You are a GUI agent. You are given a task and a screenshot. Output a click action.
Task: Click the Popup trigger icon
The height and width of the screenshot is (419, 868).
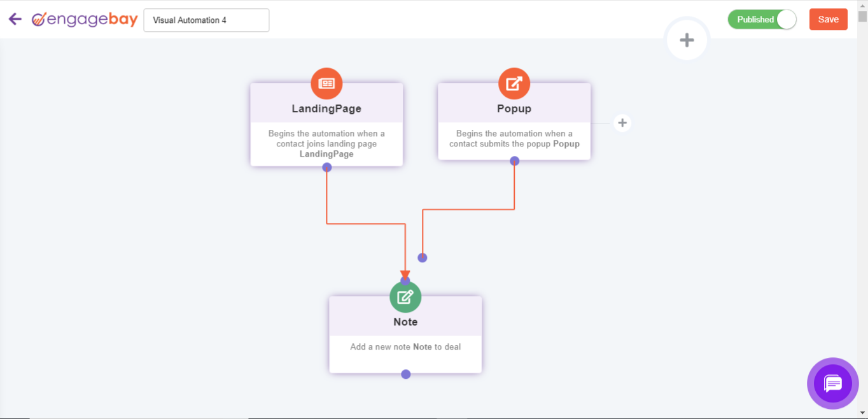[514, 83]
